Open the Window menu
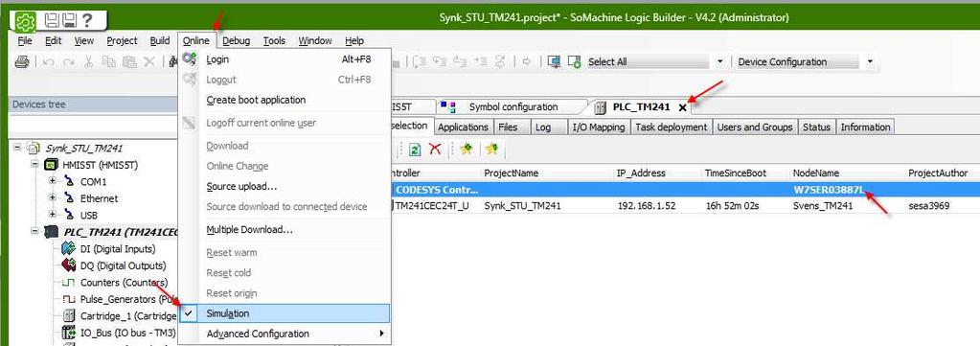 (x=315, y=40)
